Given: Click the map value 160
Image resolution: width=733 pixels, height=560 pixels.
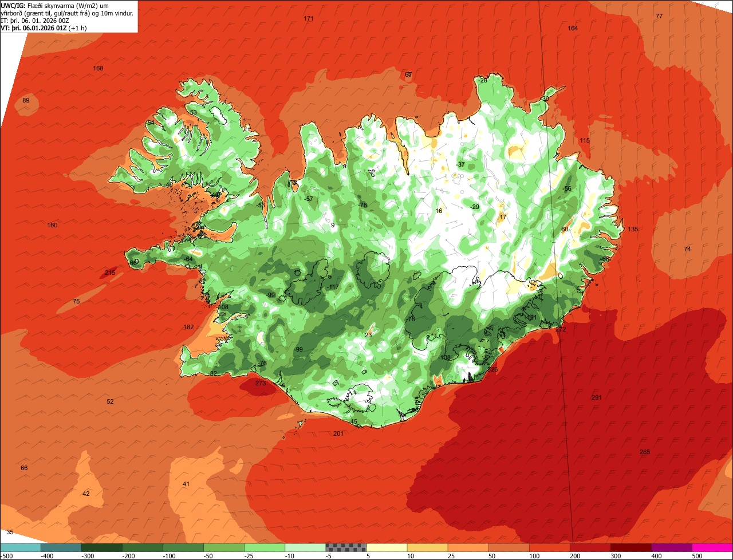Looking at the screenshot, I should tap(52, 225).
